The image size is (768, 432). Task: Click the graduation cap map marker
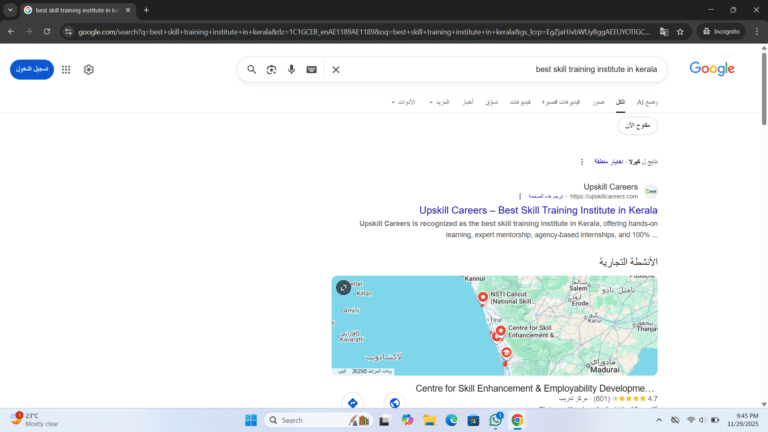[x=506, y=353]
